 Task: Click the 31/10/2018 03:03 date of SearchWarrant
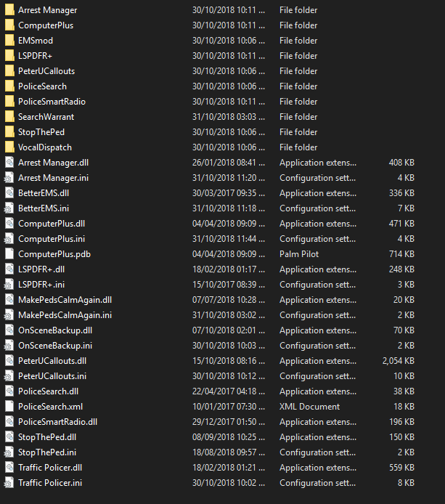click(229, 117)
